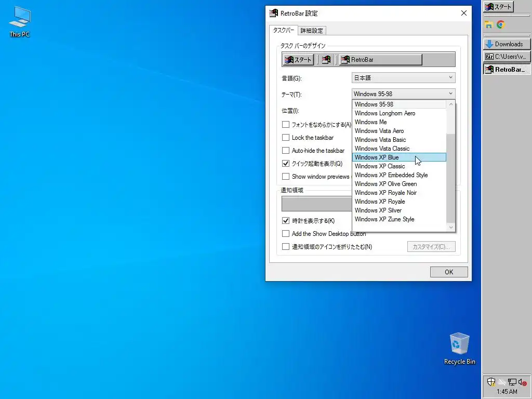Confirm settings with the OK button
Image resolution: width=532 pixels, height=399 pixels.
(449, 272)
